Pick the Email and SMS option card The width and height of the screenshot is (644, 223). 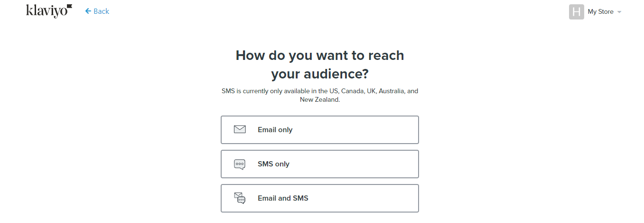[x=320, y=198]
